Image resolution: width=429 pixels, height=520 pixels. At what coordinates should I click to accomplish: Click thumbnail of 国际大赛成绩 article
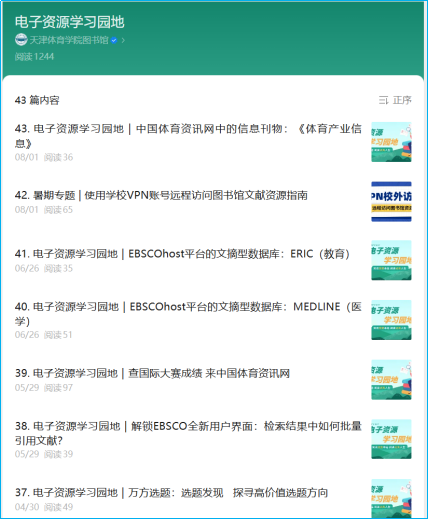[391, 380]
